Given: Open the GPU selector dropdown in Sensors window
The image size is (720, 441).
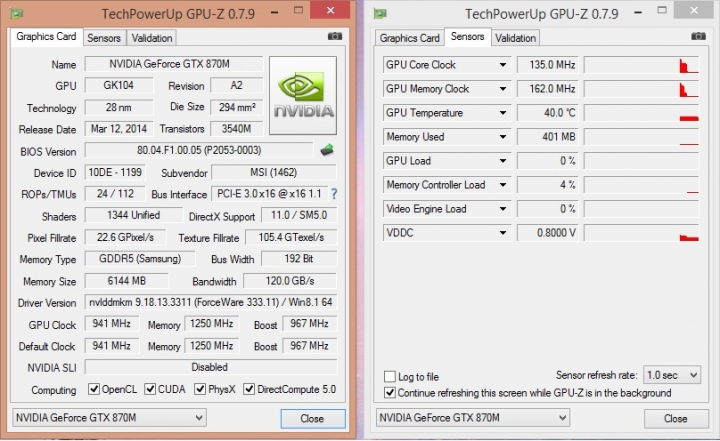Looking at the screenshot, I should click(472, 418).
